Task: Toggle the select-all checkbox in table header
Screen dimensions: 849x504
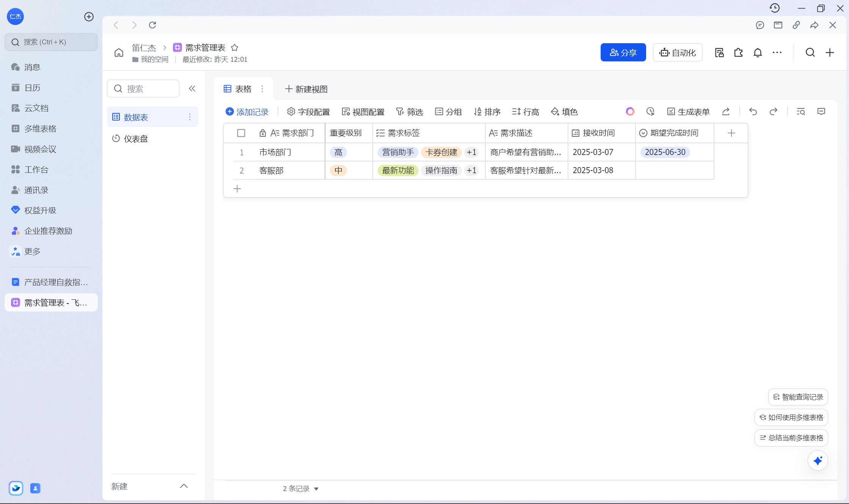Action: tap(241, 133)
